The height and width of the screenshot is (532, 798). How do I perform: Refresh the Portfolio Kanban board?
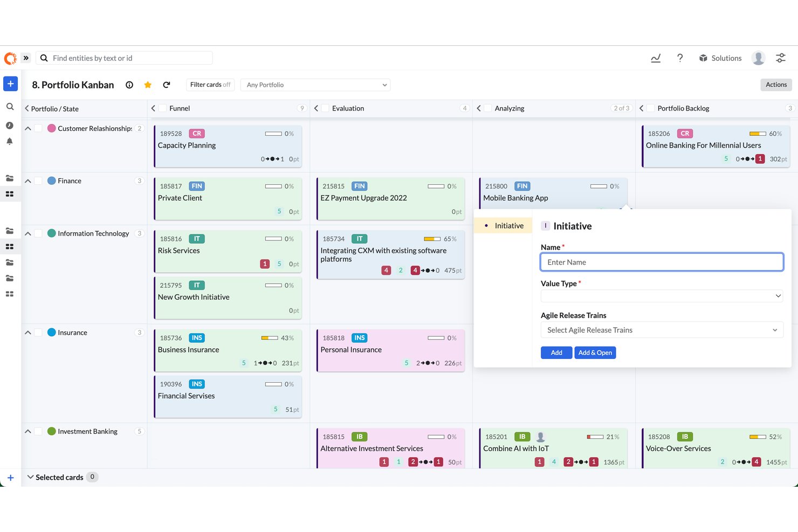(x=167, y=85)
